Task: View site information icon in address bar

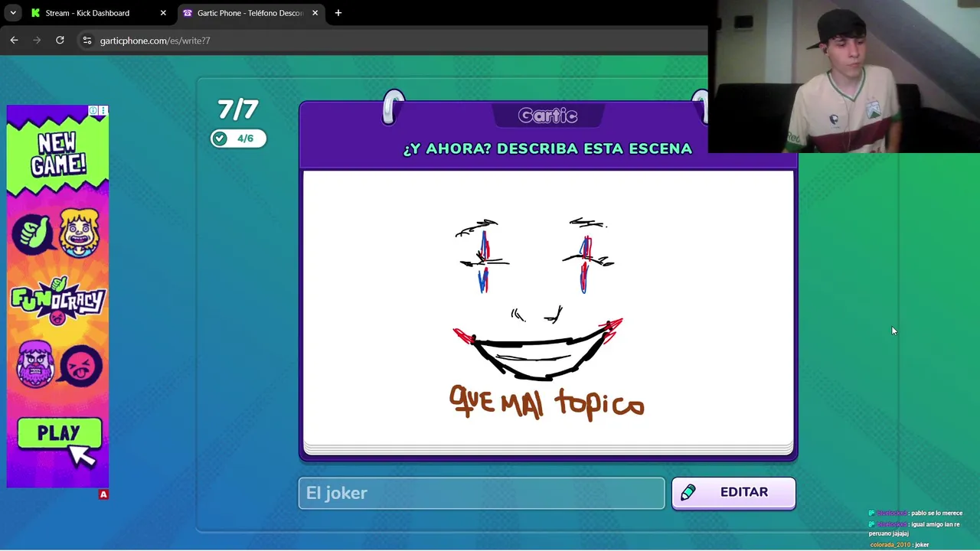Action: click(x=87, y=41)
